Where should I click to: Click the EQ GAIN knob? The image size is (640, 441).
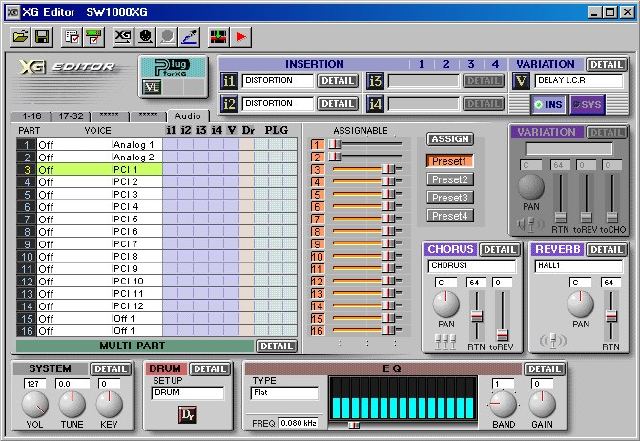click(542, 404)
